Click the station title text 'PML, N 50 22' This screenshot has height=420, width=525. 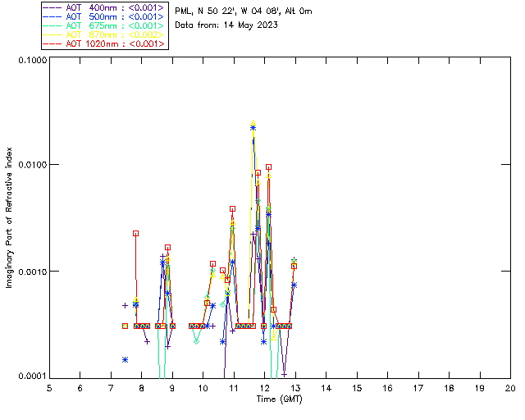click(x=244, y=11)
